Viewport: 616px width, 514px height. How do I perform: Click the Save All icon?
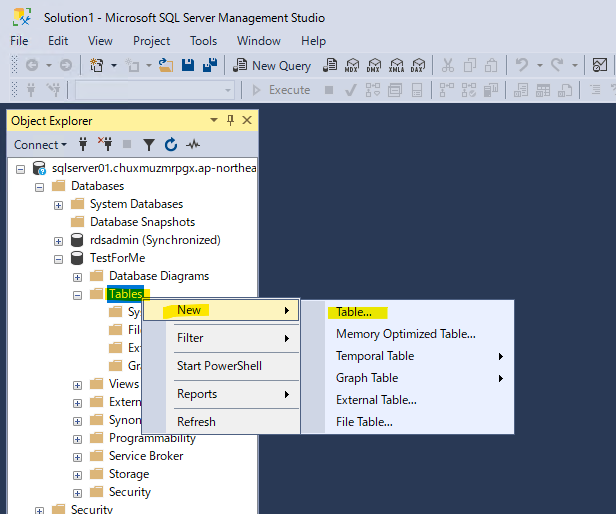210,65
